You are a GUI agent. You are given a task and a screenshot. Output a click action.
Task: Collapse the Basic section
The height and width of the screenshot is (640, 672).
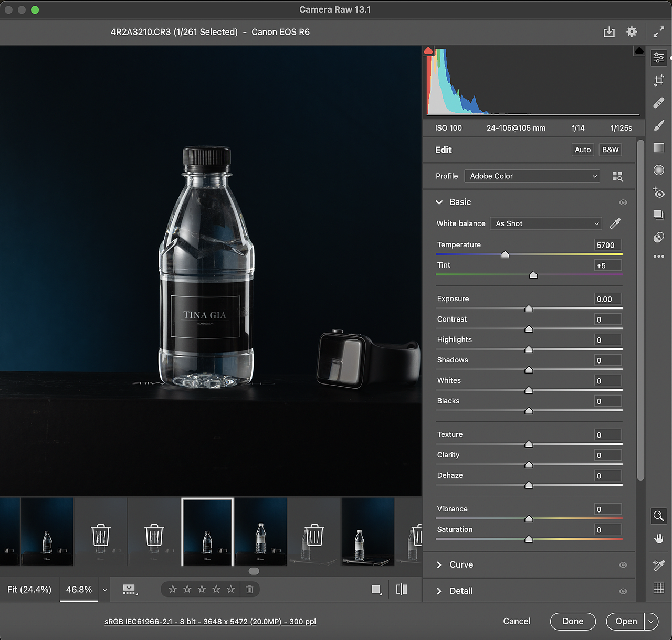[x=439, y=202]
